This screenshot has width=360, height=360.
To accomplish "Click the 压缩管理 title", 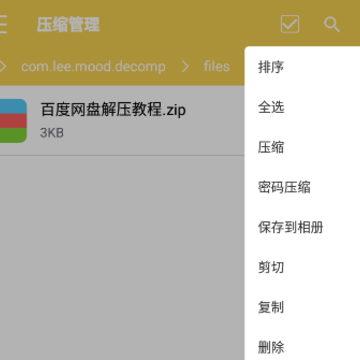I will [x=68, y=24].
